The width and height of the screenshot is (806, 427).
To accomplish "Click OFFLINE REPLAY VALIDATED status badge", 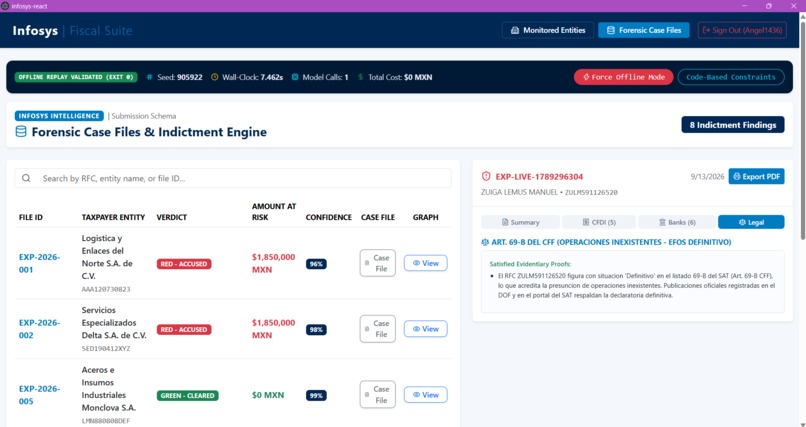I will coord(76,77).
